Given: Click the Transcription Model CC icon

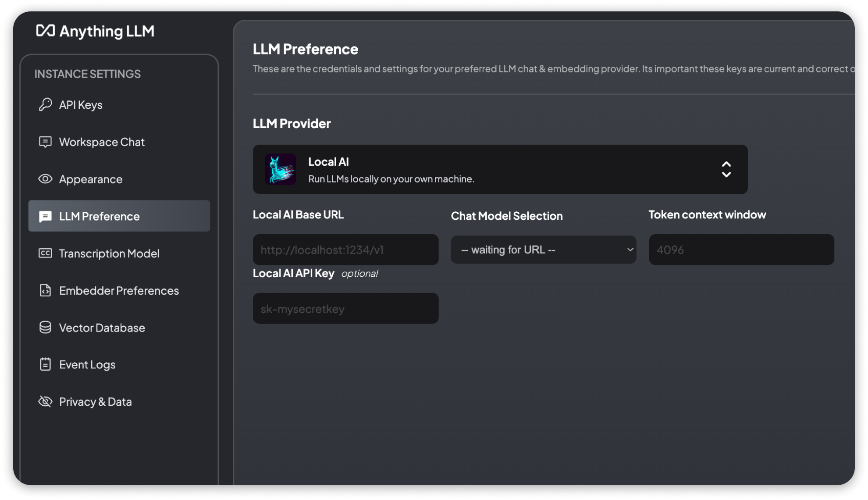Looking at the screenshot, I should [45, 253].
